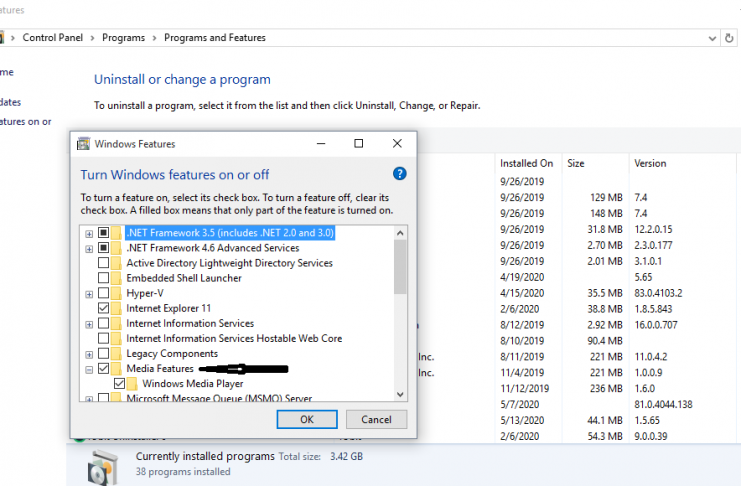Image resolution: width=741 pixels, height=486 pixels.
Task: Click the Windows Features title bar icon
Action: pyautogui.click(x=84, y=144)
